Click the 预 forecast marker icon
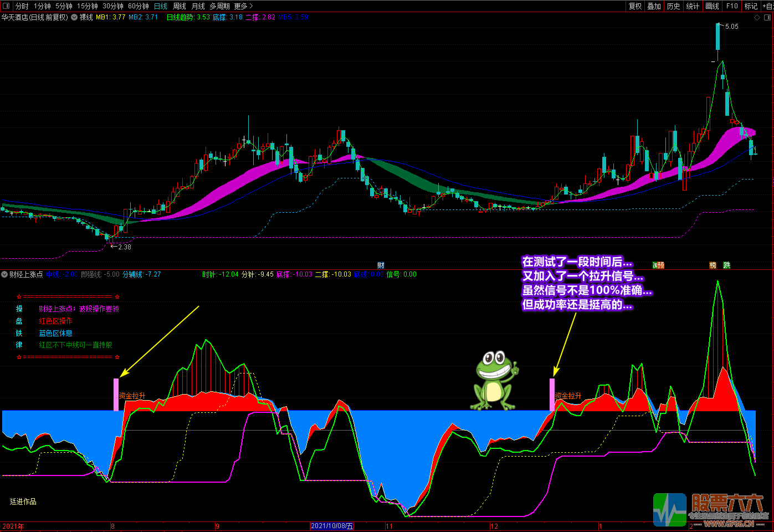 click(661, 265)
